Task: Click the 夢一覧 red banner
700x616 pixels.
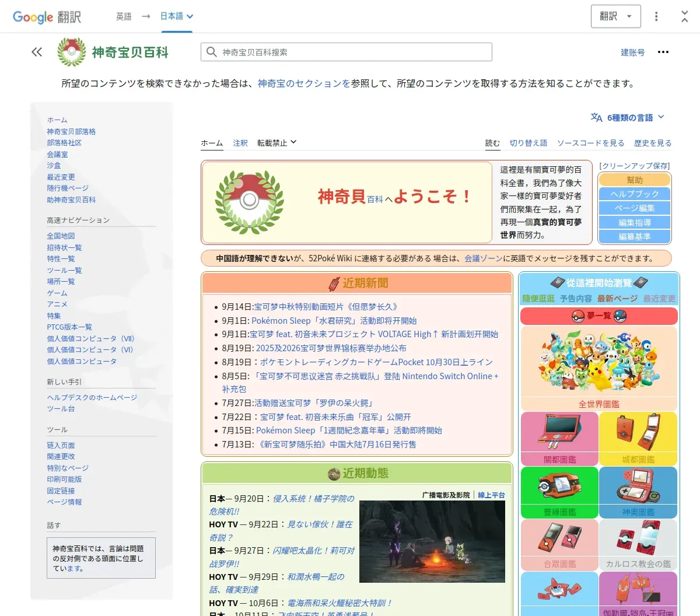Action: [599, 316]
